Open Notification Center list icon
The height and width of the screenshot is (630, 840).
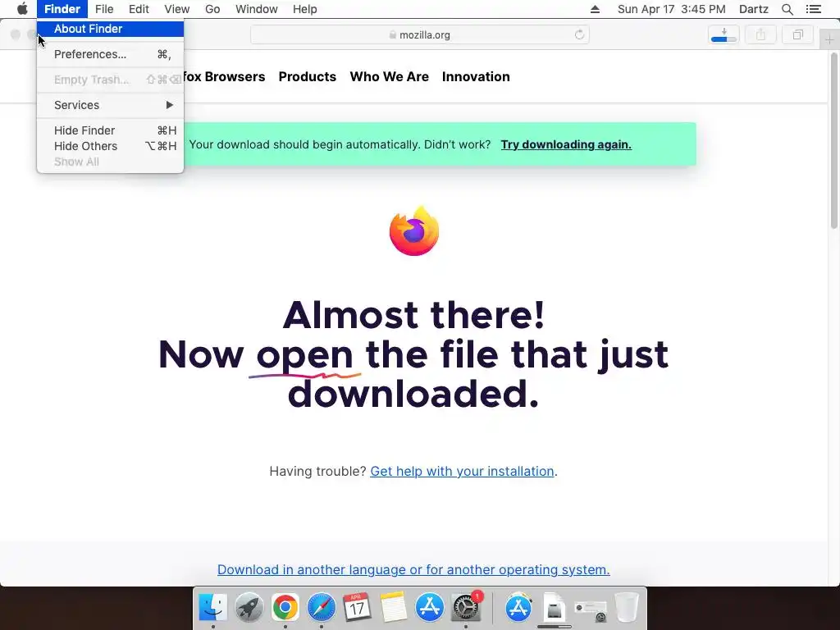coord(814,9)
